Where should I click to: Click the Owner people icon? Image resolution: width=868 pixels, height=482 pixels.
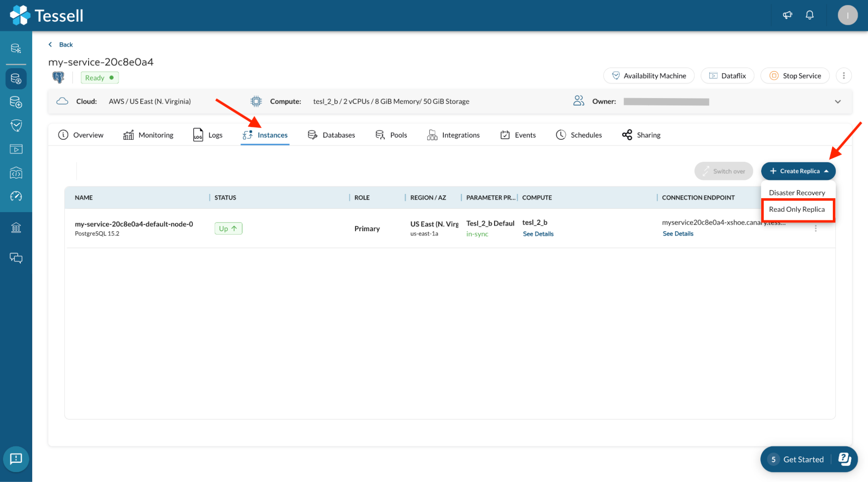(578, 101)
